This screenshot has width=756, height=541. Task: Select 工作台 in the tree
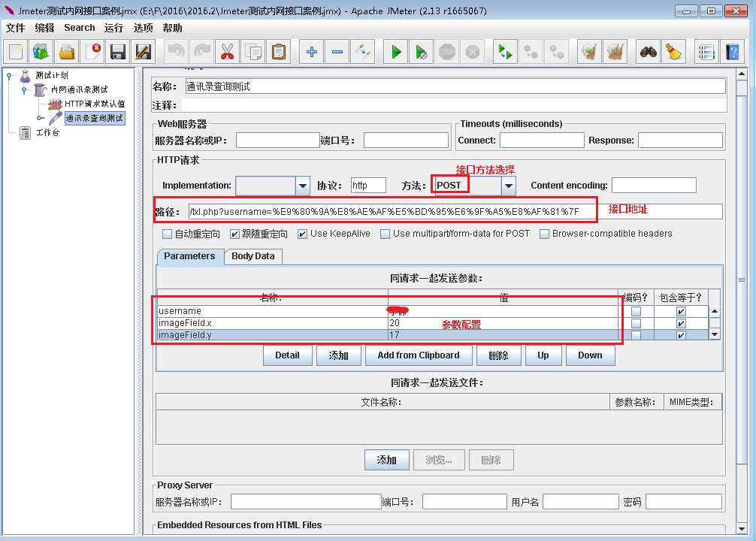47,132
